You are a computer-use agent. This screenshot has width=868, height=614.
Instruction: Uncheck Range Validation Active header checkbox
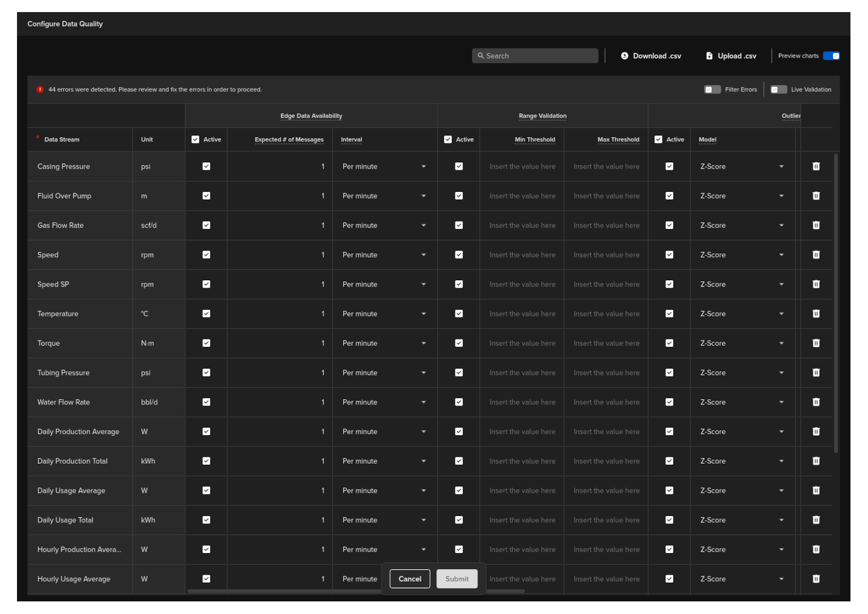pyautogui.click(x=448, y=140)
